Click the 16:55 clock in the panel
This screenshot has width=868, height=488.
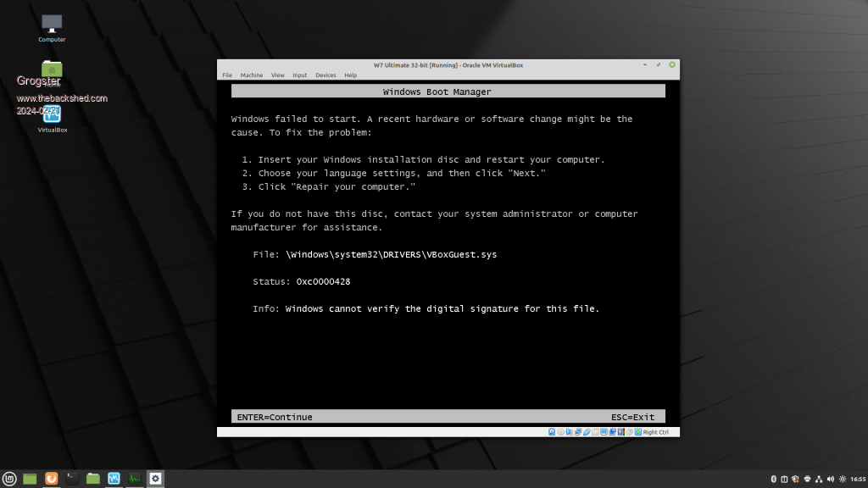coord(857,479)
